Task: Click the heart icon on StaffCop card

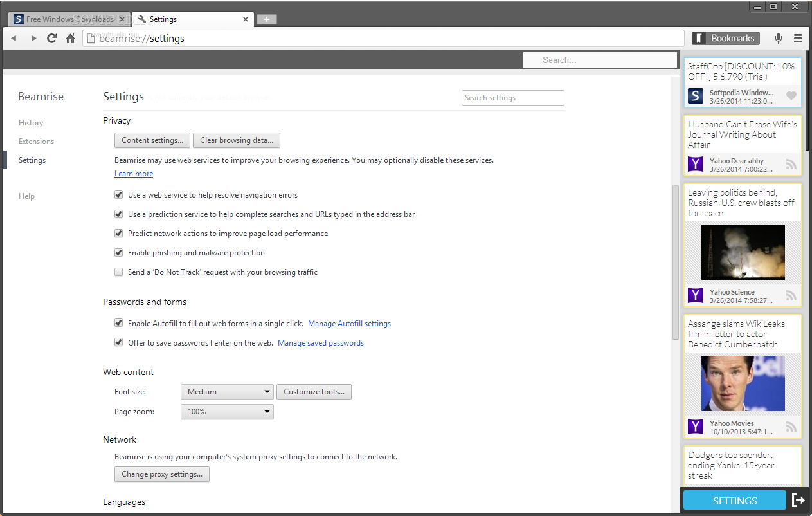Action: click(791, 96)
